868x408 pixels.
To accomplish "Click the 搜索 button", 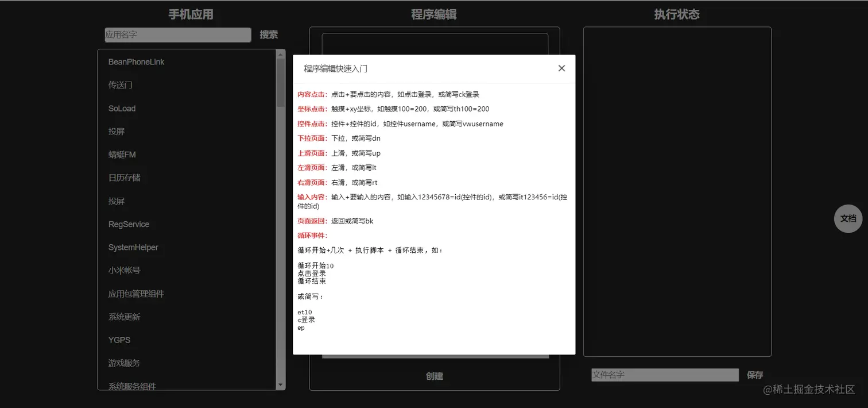I will 269,34.
